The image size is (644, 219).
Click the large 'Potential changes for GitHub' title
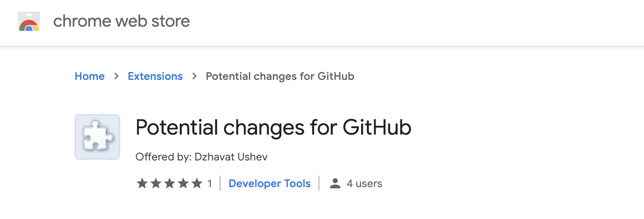pyautogui.click(x=273, y=127)
